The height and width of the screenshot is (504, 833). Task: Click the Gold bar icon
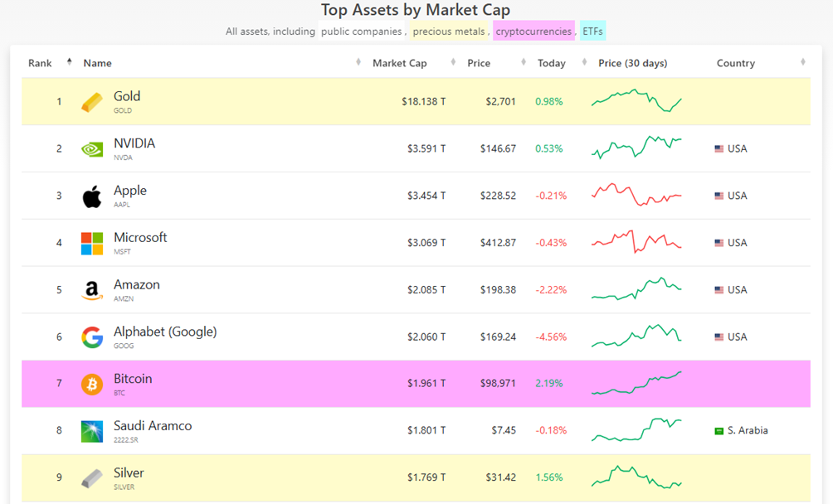(92, 102)
